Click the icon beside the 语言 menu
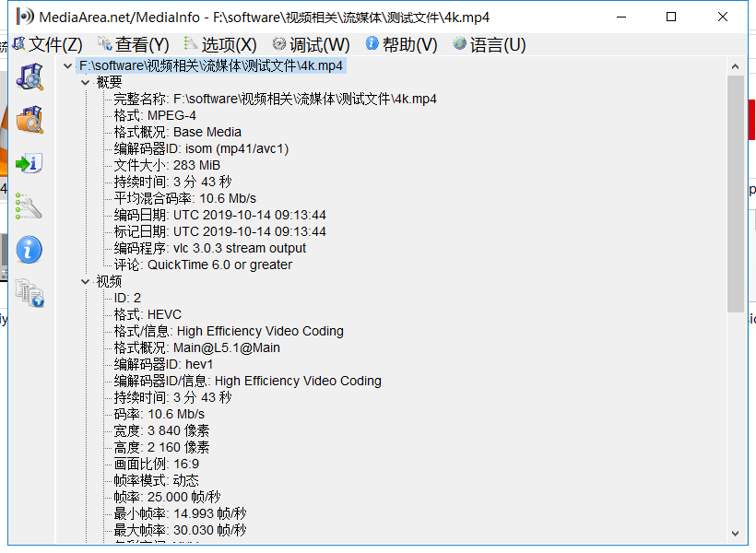The image size is (756, 553). click(457, 43)
